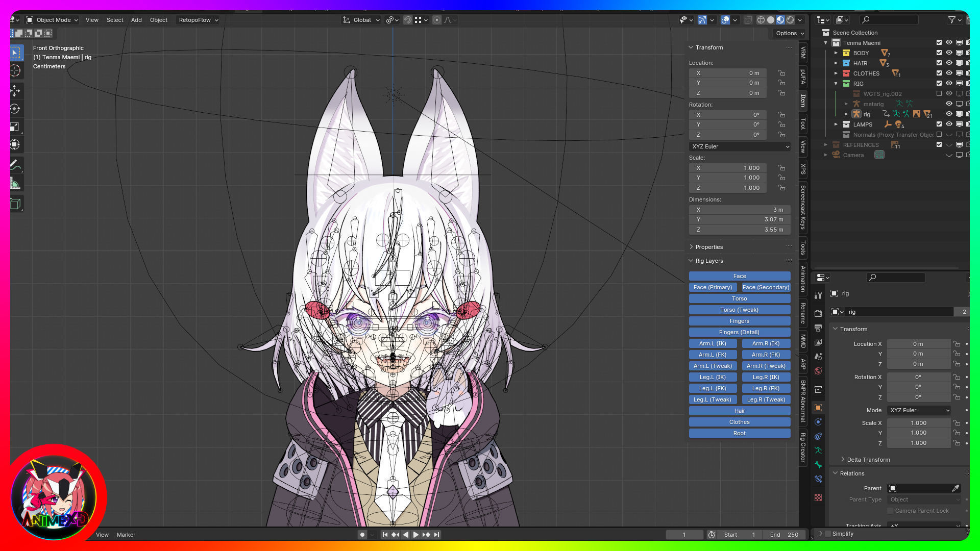Expand Delta Transform panel

point(843,460)
